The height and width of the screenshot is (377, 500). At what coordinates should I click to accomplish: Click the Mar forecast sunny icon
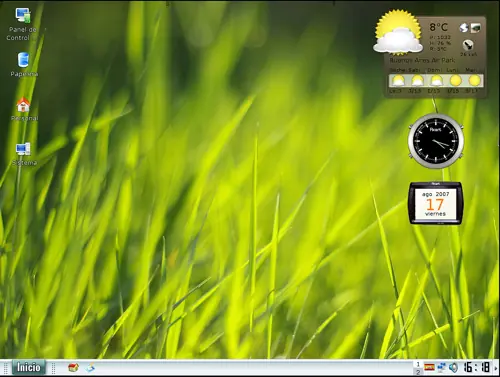click(x=474, y=81)
